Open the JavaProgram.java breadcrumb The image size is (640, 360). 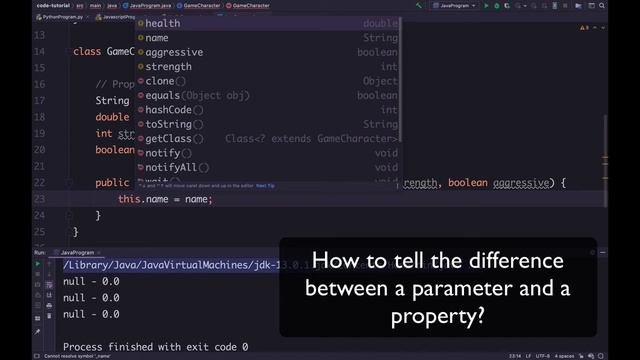click(147, 6)
